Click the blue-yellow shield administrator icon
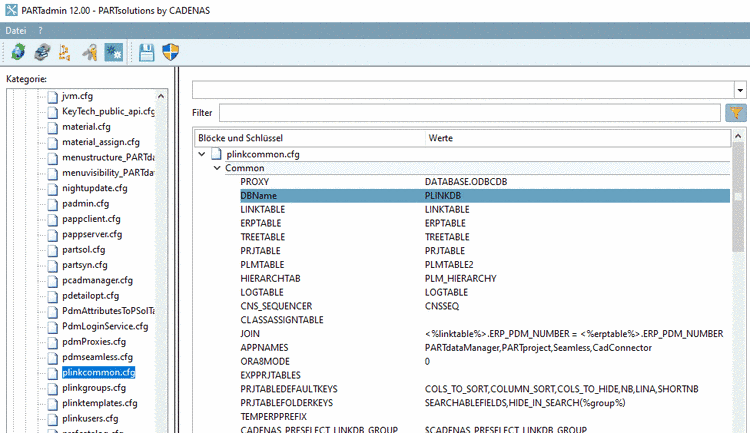 coord(171,52)
